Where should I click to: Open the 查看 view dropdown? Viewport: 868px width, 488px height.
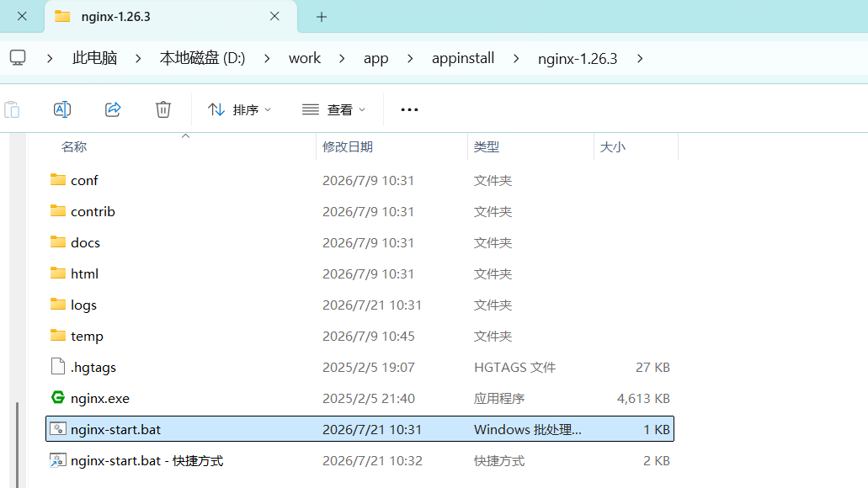(333, 109)
